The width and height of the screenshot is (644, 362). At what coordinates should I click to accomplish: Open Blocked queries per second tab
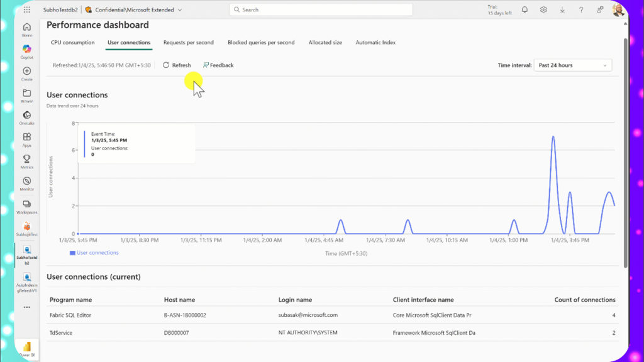tap(261, 42)
